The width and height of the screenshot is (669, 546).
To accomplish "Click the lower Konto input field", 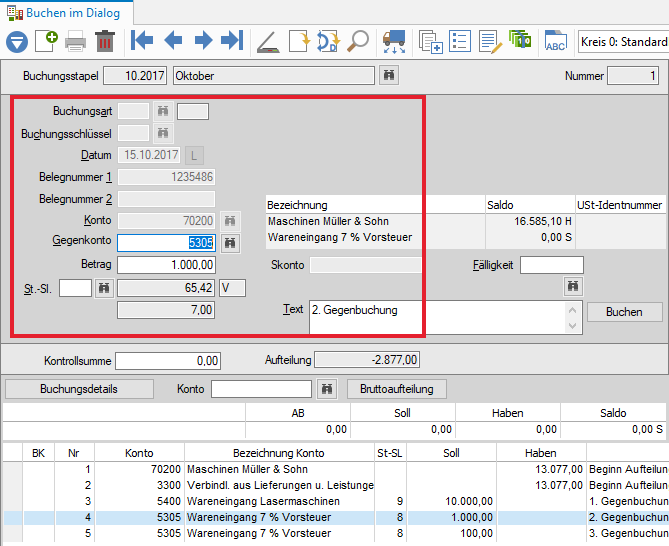I will click(261, 389).
